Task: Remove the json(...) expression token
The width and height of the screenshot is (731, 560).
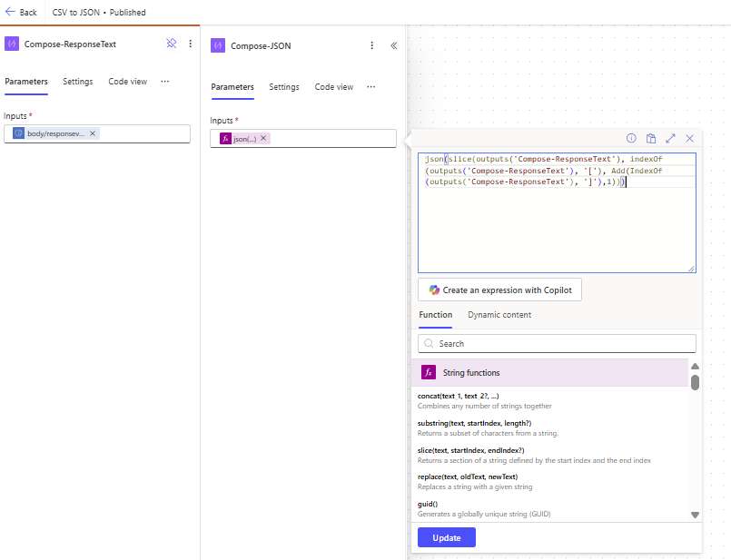Action: (x=263, y=138)
